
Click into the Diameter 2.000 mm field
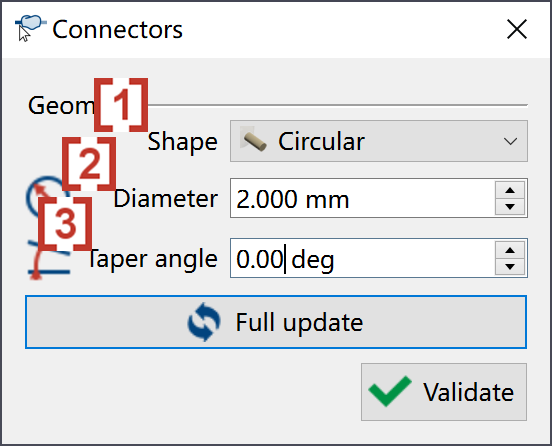tap(363, 198)
